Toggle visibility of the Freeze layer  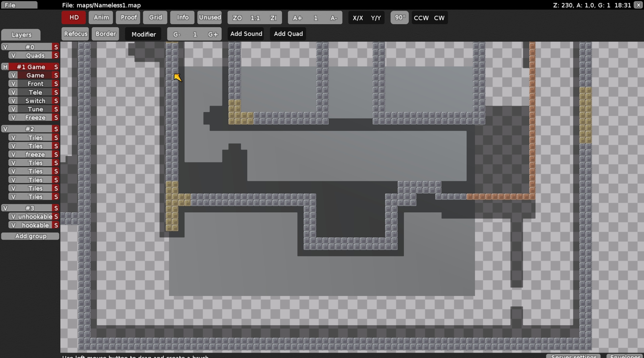(x=13, y=117)
